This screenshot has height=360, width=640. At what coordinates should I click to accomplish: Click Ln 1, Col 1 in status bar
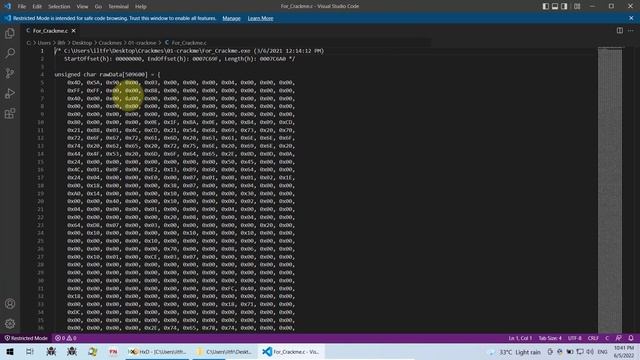pyautogui.click(x=520, y=338)
